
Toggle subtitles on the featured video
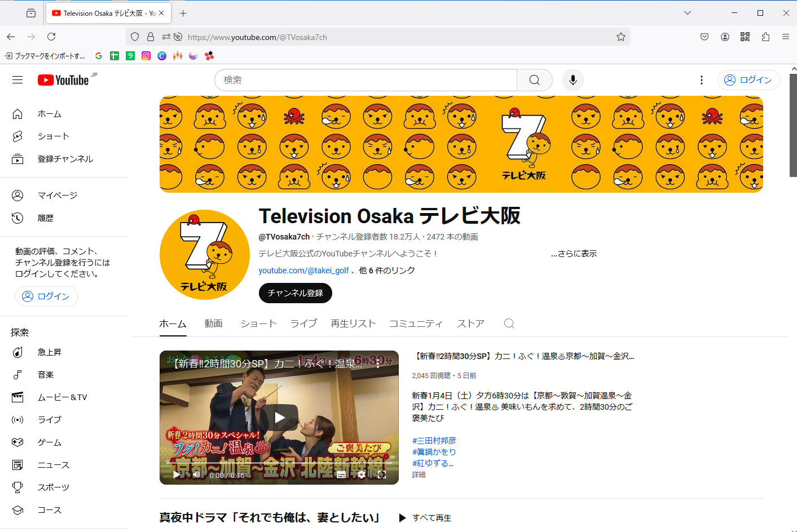click(x=341, y=475)
